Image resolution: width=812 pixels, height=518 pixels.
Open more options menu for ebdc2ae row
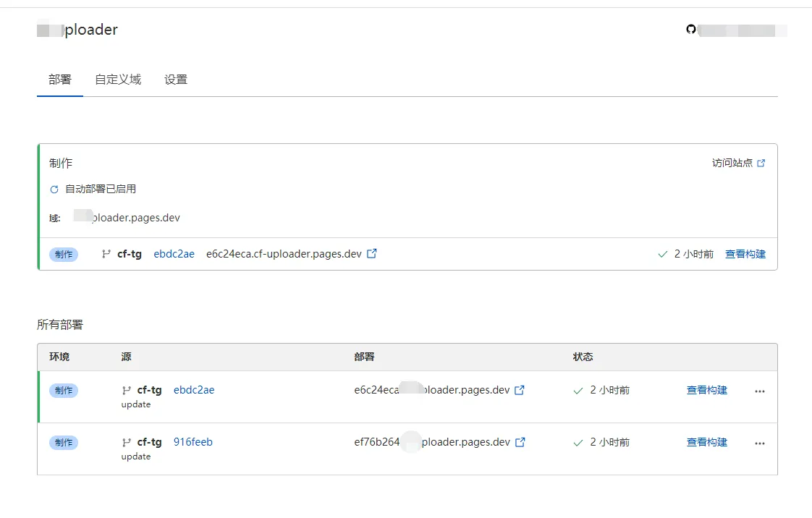pos(760,391)
